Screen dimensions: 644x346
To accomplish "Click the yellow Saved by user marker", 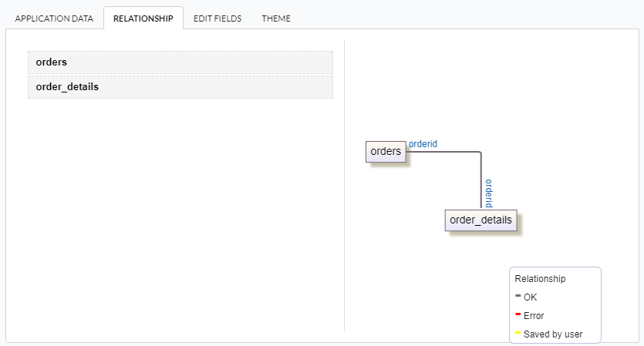I will pos(518,333).
